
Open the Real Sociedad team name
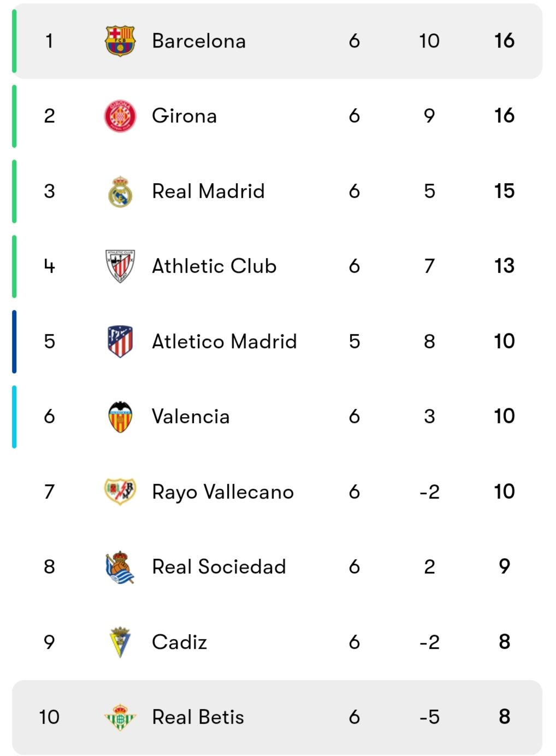click(219, 567)
